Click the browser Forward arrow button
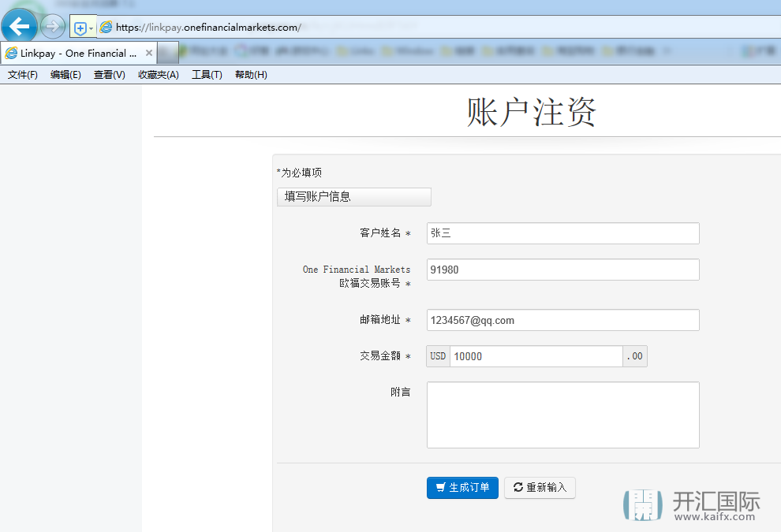This screenshot has width=781, height=532. (x=53, y=27)
